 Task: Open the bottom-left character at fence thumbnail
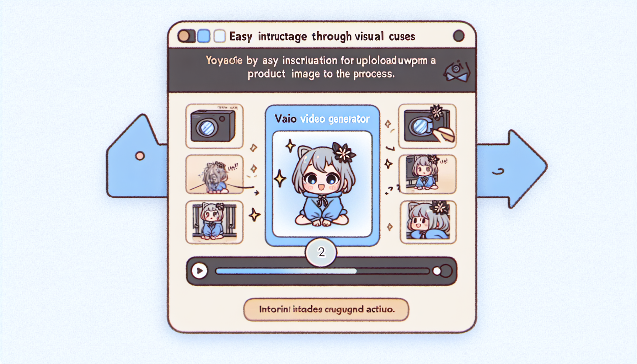tap(214, 222)
